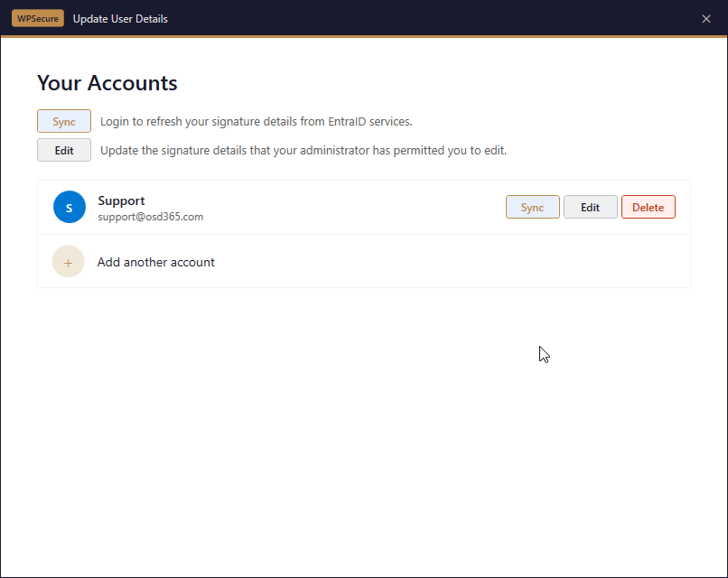Viewport: 728px width, 578px height.
Task: Click the administrator-permitted edit description text
Action: 303,151
